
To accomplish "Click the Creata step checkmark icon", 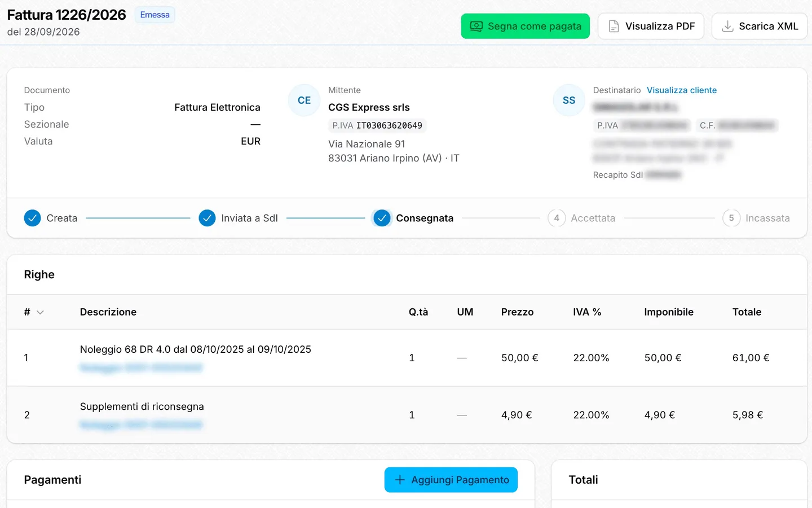I will (x=32, y=218).
